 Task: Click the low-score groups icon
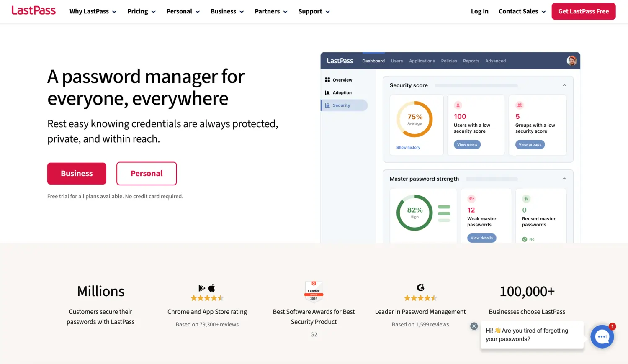pos(519,105)
